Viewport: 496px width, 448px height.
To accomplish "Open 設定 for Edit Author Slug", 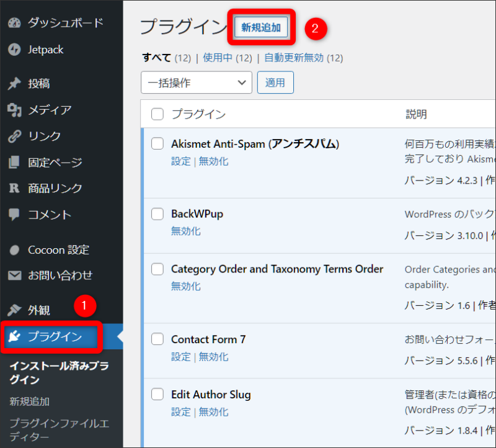I will point(181,412).
